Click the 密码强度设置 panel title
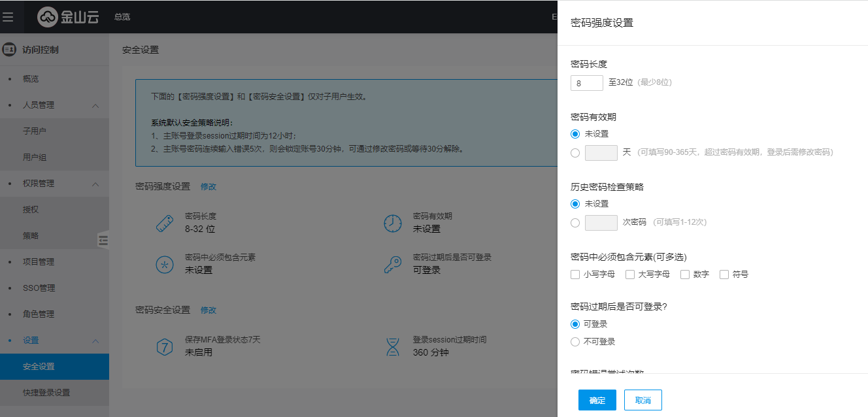 click(x=602, y=23)
